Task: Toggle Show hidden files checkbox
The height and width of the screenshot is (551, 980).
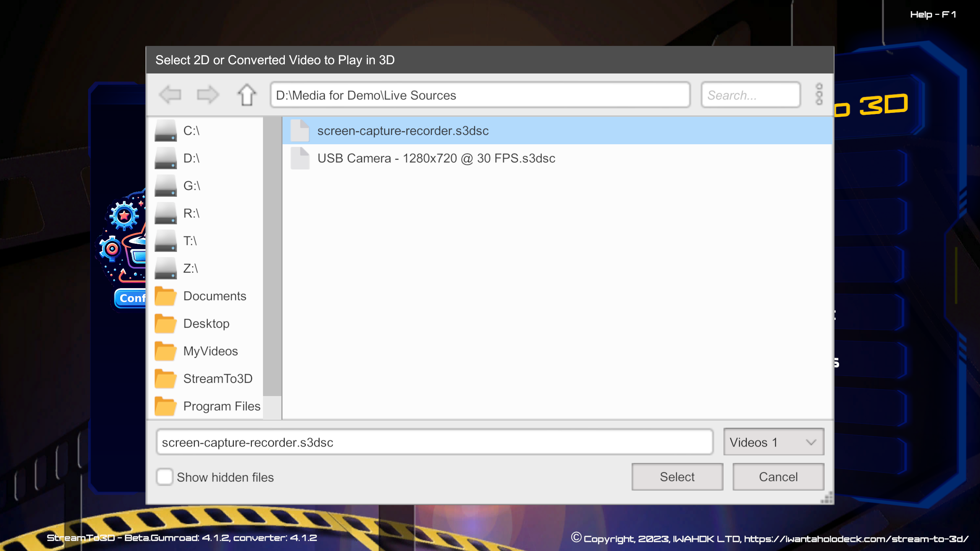Action: [x=165, y=477]
